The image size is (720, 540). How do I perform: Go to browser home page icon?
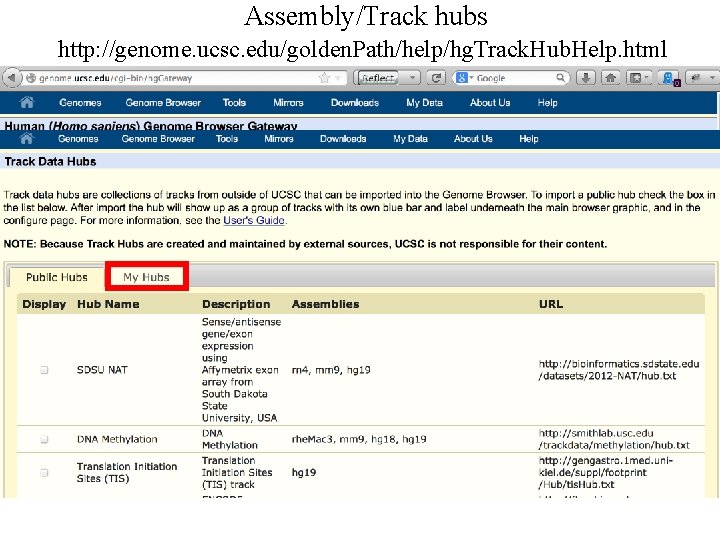point(611,78)
